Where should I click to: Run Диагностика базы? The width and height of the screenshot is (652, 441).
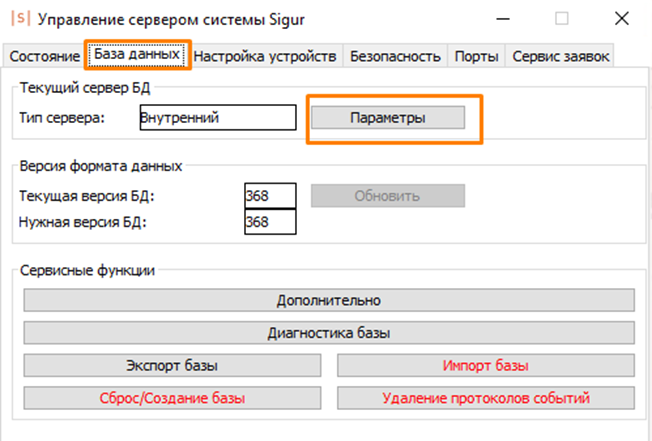tap(329, 332)
